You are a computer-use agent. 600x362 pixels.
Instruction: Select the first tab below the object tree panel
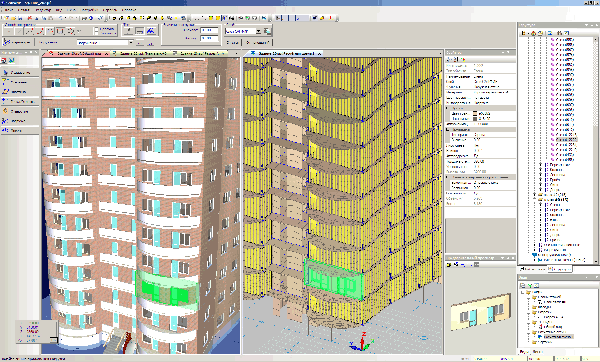(532, 269)
